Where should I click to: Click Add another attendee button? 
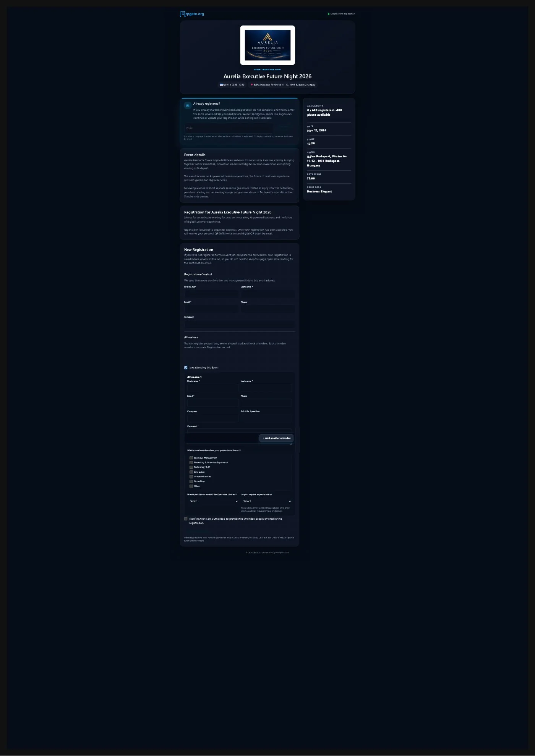[x=276, y=438]
